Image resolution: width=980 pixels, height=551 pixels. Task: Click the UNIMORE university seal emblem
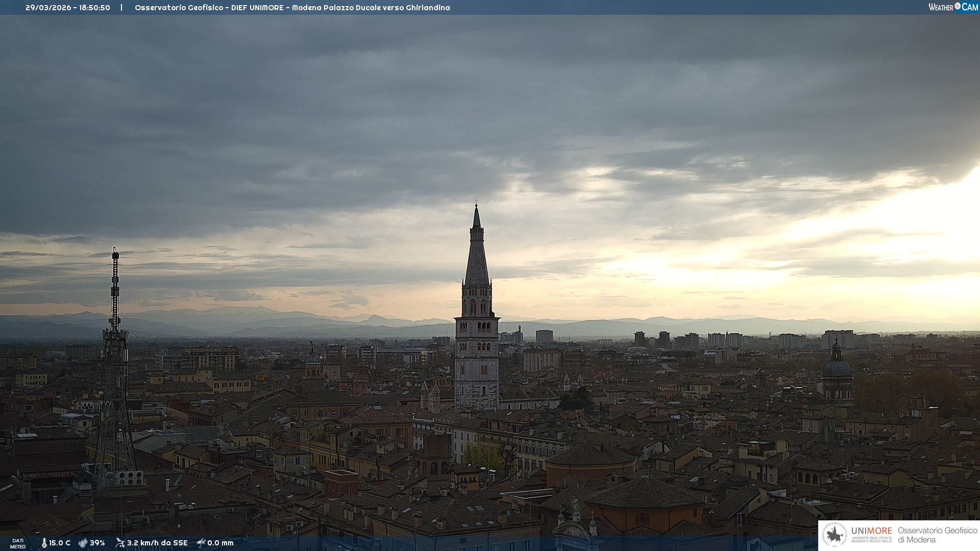click(x=835, y=535)
